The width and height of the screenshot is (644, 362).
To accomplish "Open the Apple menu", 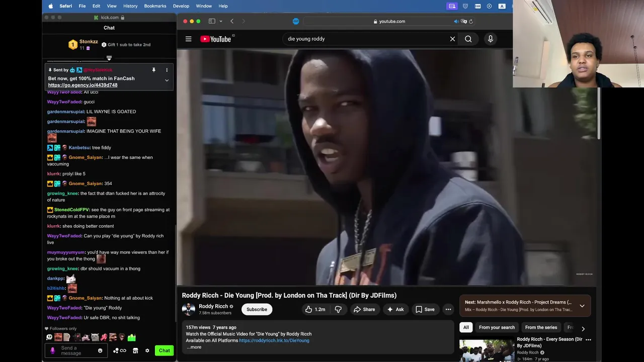I will point(51,6).
